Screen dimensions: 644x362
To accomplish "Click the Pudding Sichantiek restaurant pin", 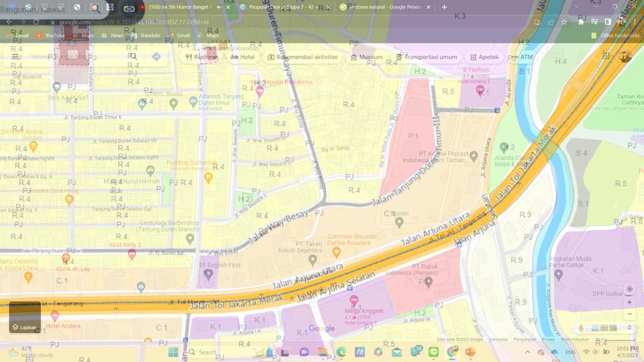I will [208, 178].
